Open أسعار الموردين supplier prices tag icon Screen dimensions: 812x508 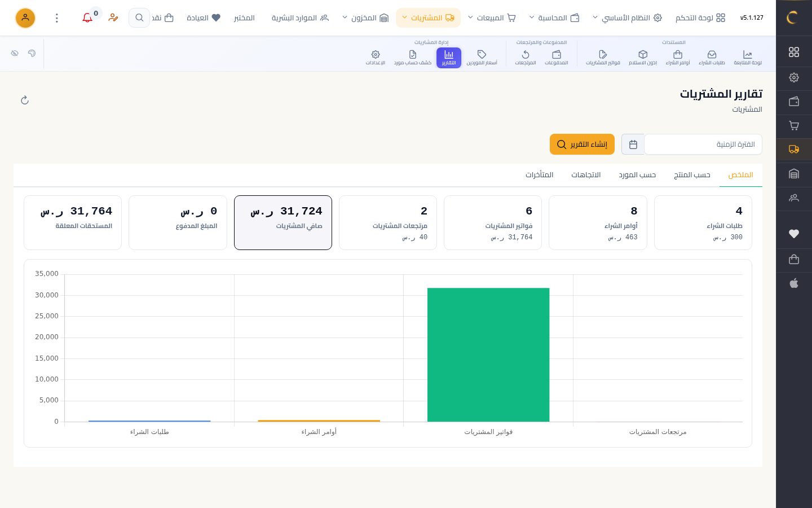tap(482, 58)
